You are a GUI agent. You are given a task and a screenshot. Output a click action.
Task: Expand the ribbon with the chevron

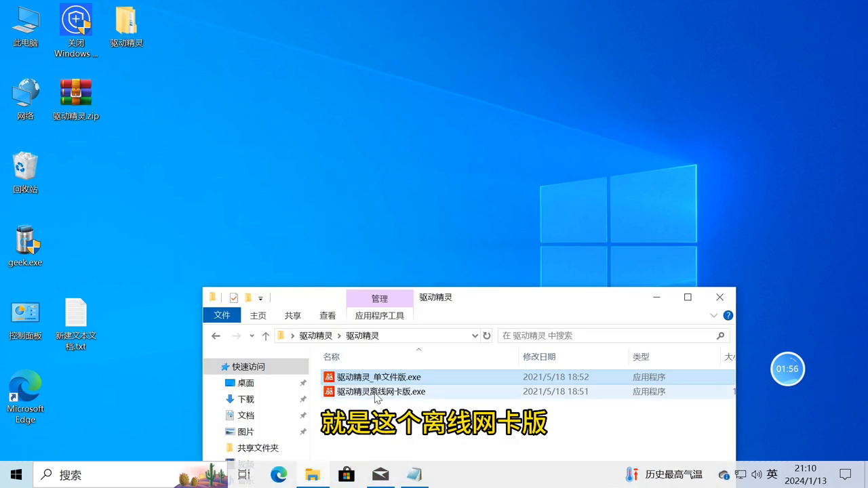pyautogui.click(x=713, y=316)
